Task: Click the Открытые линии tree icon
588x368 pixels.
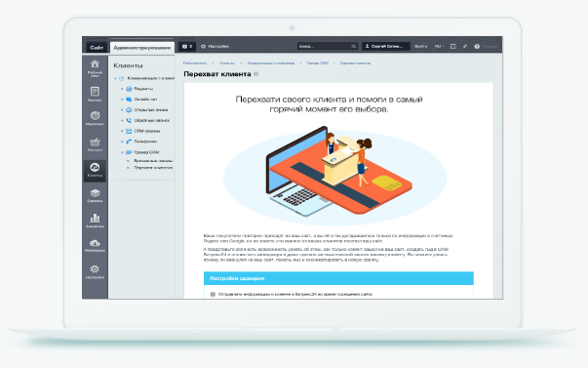Action: point(129,110)
